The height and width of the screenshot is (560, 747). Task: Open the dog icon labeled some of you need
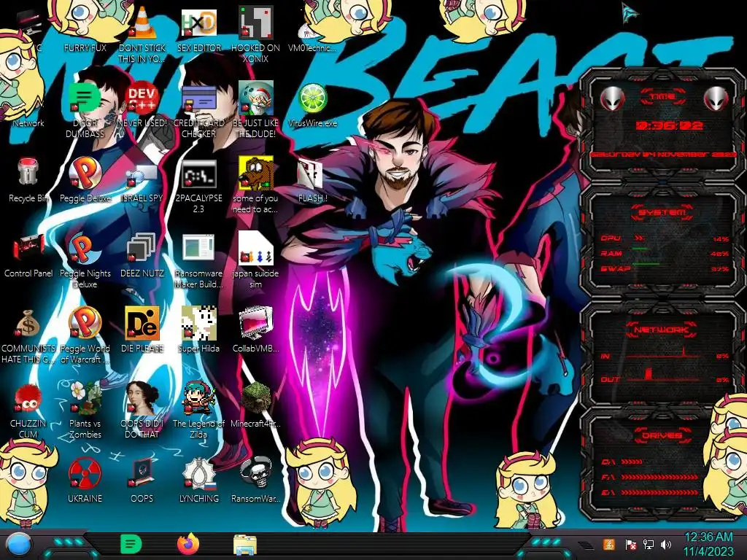point(256,172)
